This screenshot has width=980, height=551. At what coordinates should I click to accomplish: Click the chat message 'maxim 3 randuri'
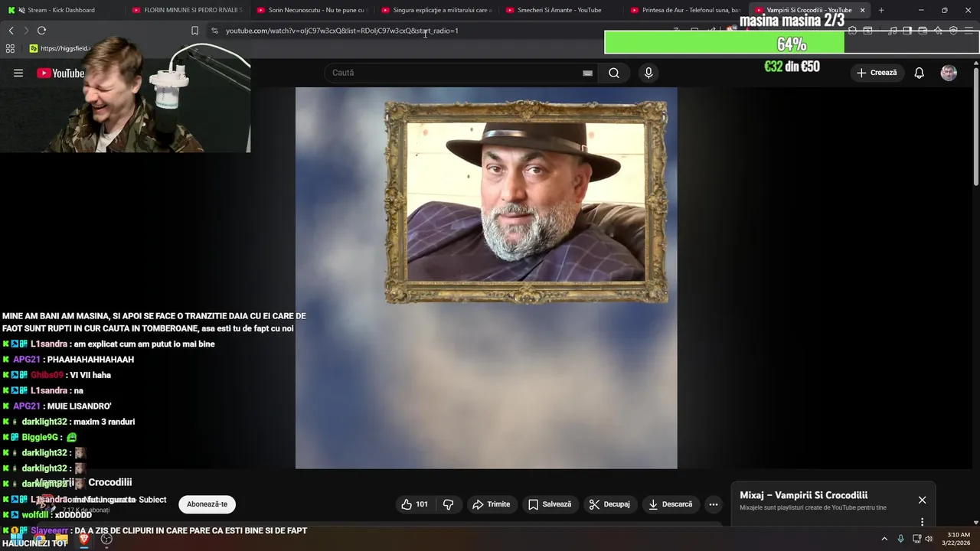tap(104, 422)
